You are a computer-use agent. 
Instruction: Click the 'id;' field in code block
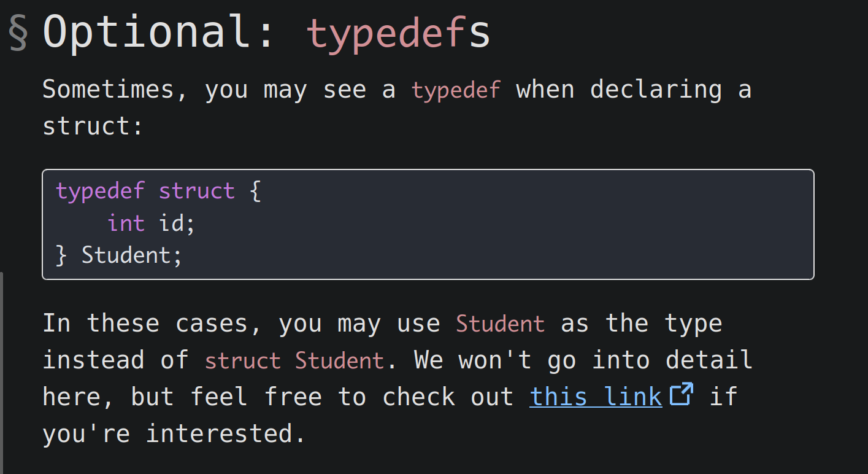point(177,223)
